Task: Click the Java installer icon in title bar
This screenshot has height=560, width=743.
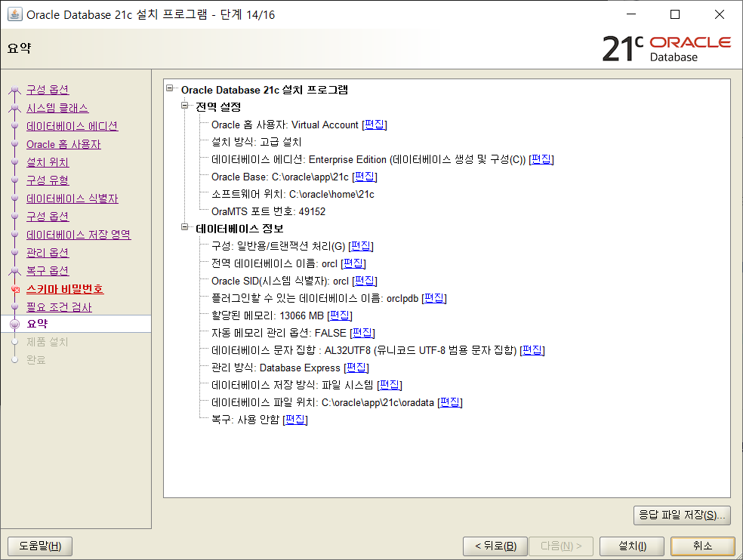Action: pos(14,14)
